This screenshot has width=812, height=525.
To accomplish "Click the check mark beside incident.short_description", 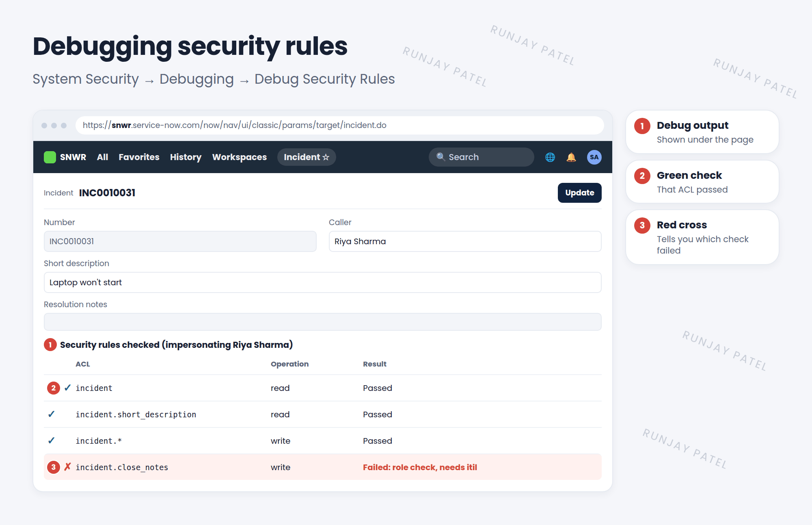I will coord(52,414).
